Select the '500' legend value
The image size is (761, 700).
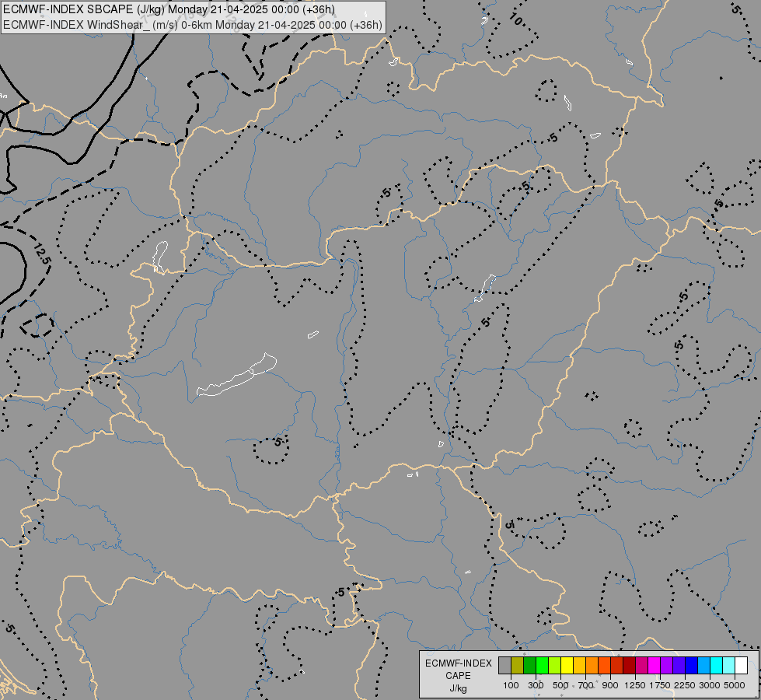(x=560, y=685)
